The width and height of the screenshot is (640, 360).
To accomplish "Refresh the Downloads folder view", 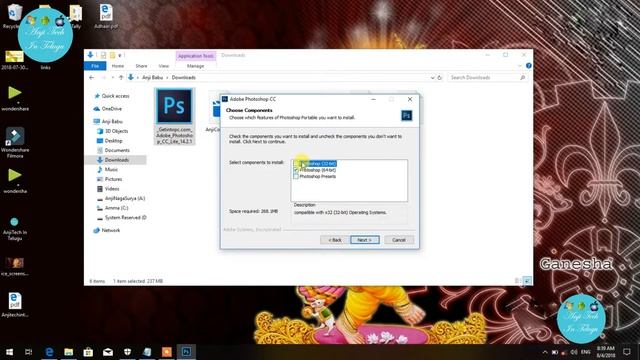I will tap(440, 78).
